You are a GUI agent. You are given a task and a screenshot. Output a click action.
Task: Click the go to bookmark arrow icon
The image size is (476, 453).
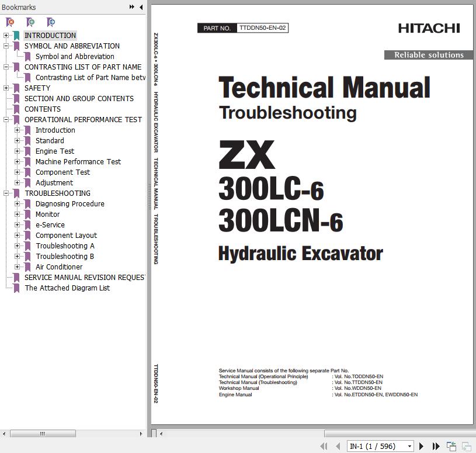click(x=51, y=22)
